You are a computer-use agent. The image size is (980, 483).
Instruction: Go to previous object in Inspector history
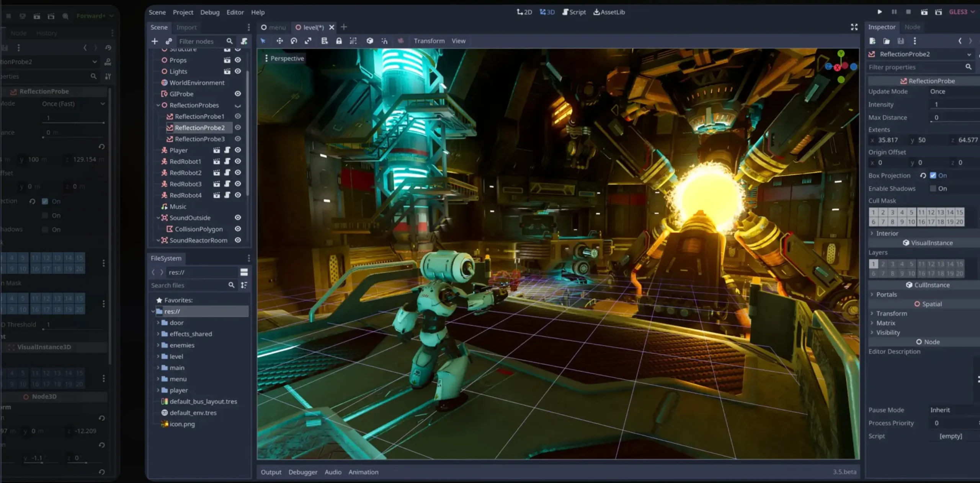point(960,41)
